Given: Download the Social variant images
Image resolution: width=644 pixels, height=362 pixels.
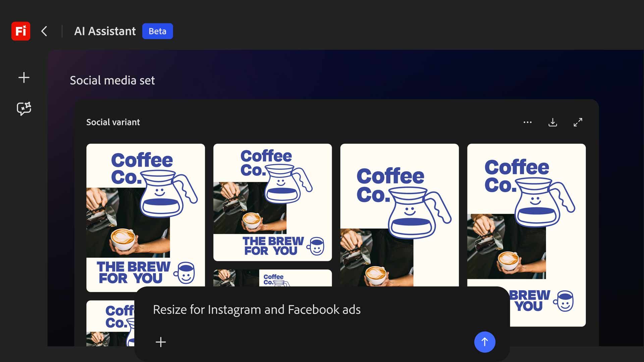Looking at the screenshot, I should [553, 122].
